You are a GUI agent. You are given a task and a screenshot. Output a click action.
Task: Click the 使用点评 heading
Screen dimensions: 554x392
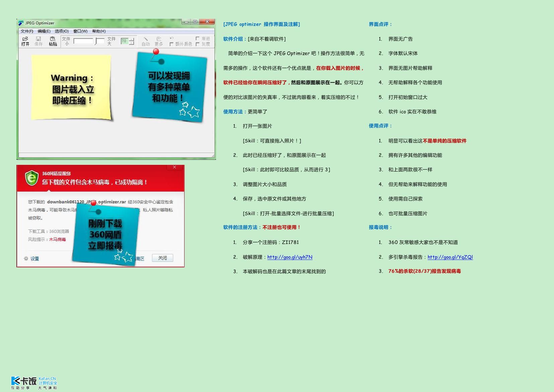pyautogui.click(x=380, y=126)
